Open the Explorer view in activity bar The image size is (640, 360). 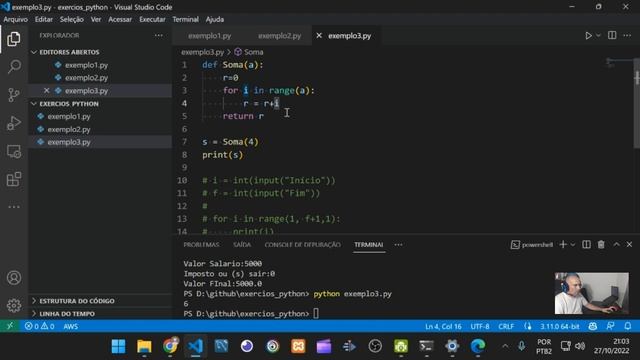(x=13, y=39)
